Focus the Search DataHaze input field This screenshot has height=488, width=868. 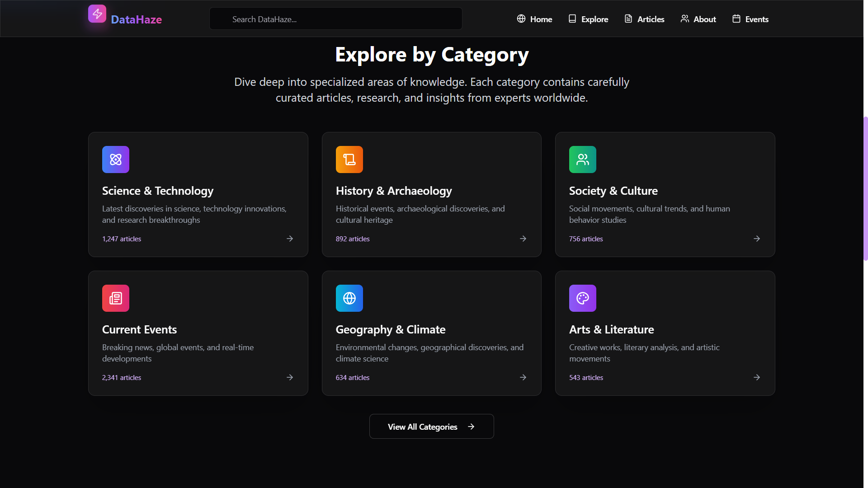click(335, 19)
